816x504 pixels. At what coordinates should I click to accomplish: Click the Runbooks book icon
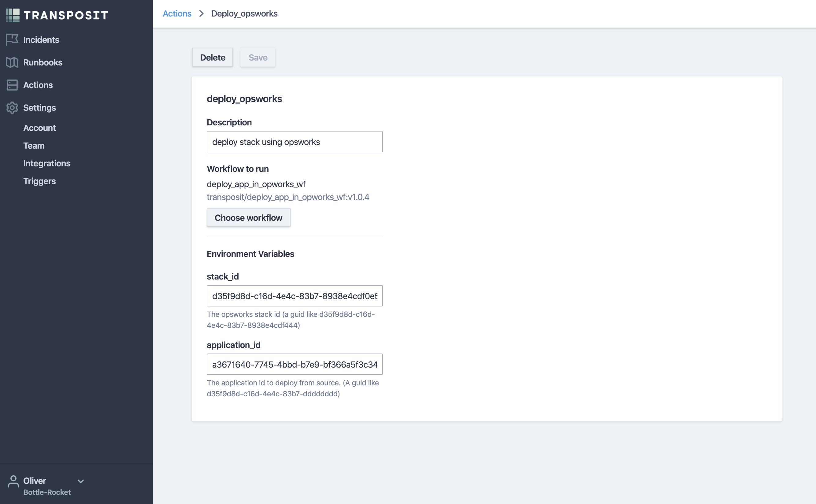click(12, 62)
